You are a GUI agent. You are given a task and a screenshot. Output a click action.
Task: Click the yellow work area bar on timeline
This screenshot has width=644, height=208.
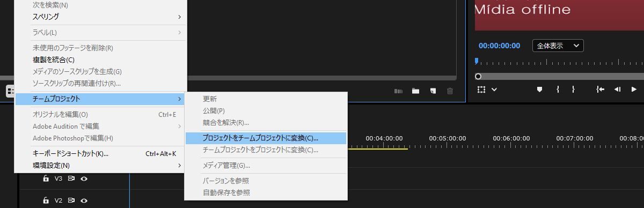(378, 148)
